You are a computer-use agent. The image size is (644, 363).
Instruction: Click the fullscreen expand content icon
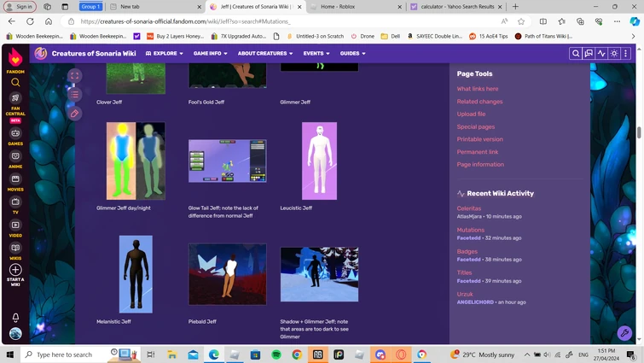[x=75, y=76]
